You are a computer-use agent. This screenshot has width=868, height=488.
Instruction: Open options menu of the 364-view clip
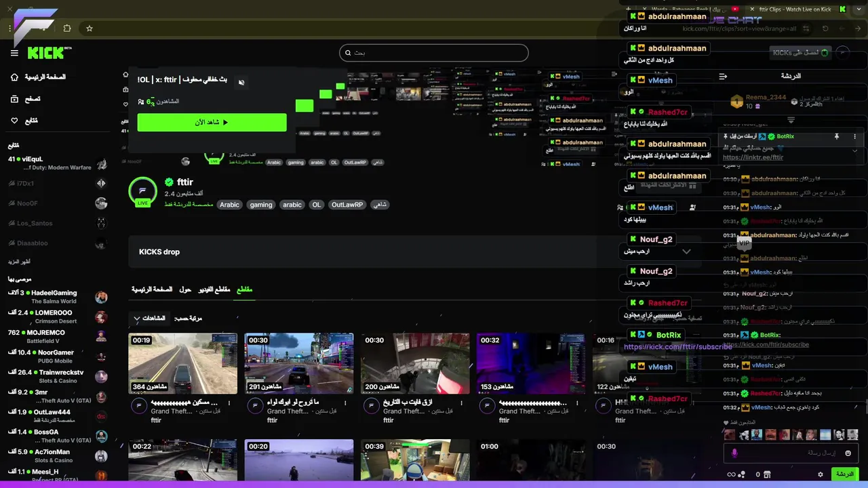tap(229, 403)
